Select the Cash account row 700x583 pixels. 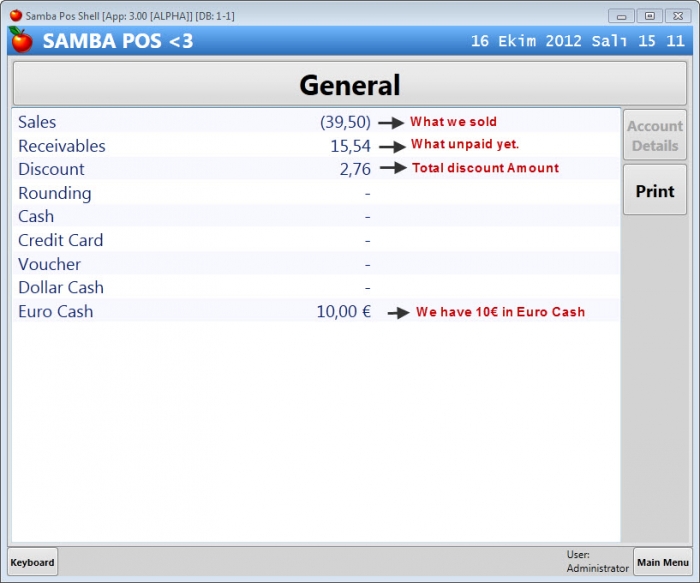[x=316, y=216]
